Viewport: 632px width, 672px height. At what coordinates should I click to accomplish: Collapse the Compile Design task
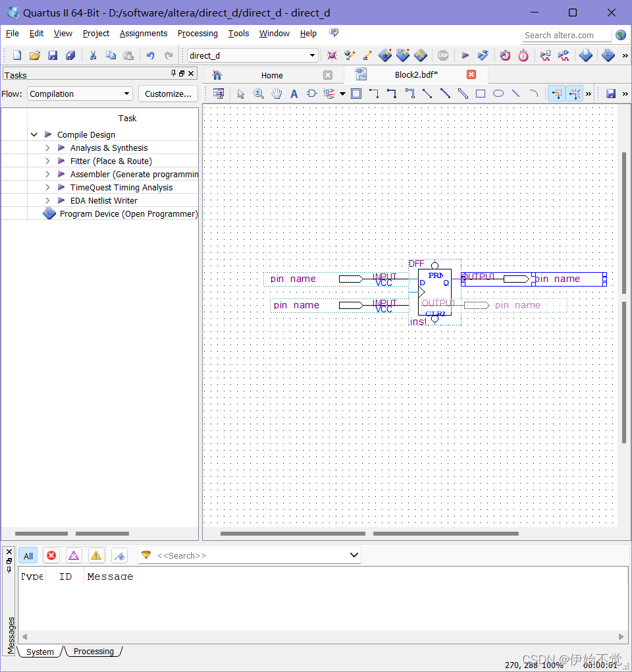[x=34, y=134]
